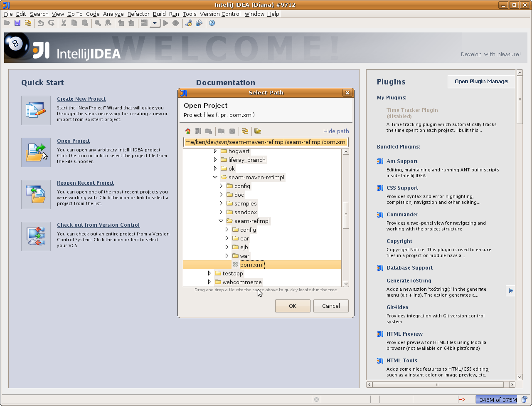Click the Create New Project wizard icon

36,110
